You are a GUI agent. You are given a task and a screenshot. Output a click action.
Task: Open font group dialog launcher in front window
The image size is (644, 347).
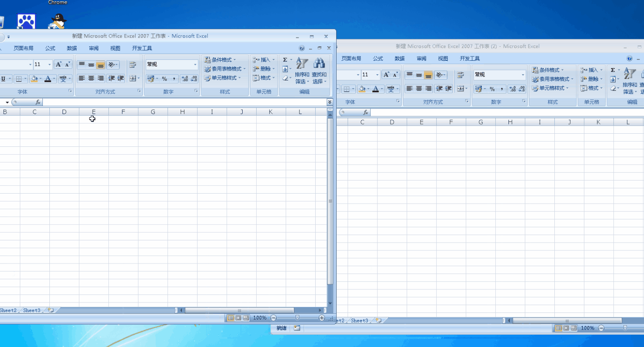pos(70,91)
